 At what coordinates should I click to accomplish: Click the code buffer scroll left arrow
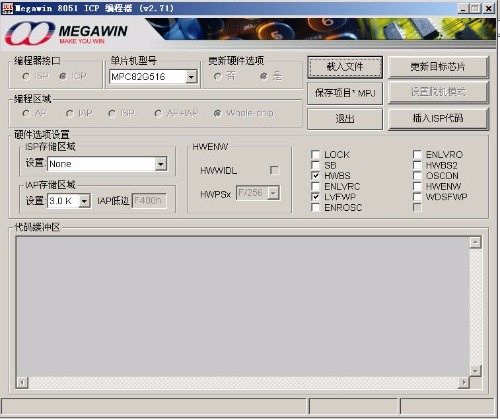pos(22,382)
